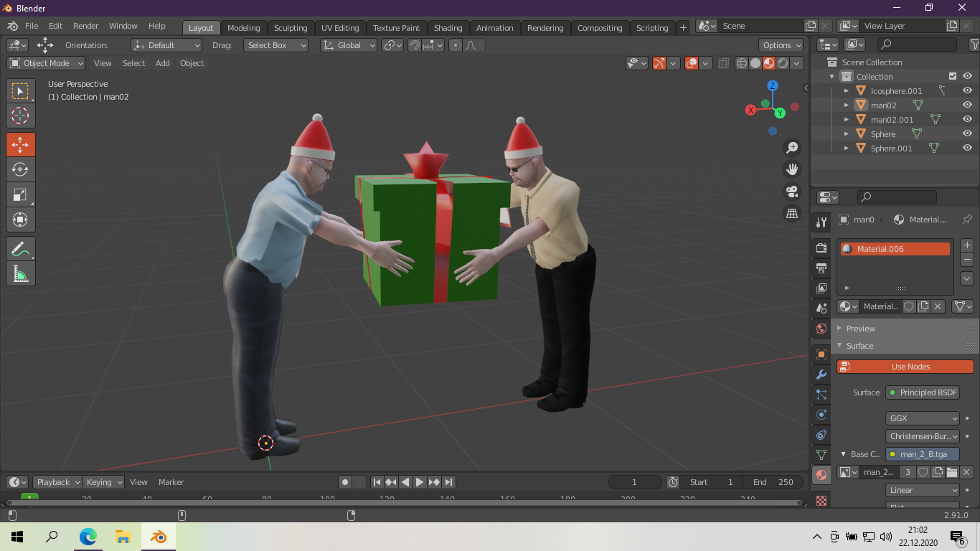Open the Object Mode dropdown
This screenshot has width=980, height=551.
coord(46,63)
